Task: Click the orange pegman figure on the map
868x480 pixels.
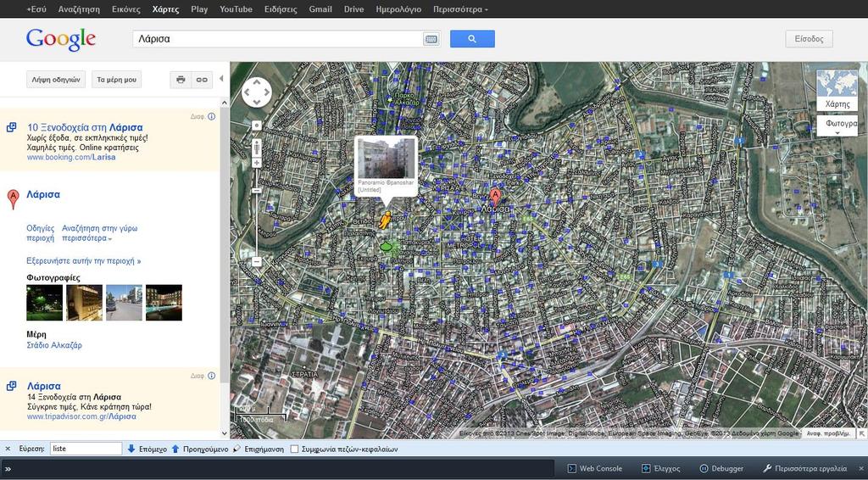Action: [386, 220]
